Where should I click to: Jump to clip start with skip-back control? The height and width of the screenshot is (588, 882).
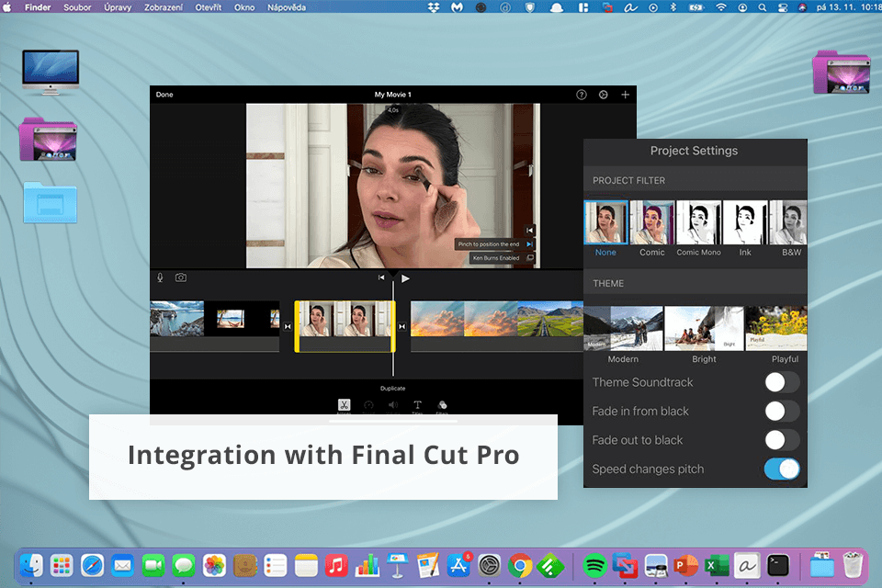(381, 277)
